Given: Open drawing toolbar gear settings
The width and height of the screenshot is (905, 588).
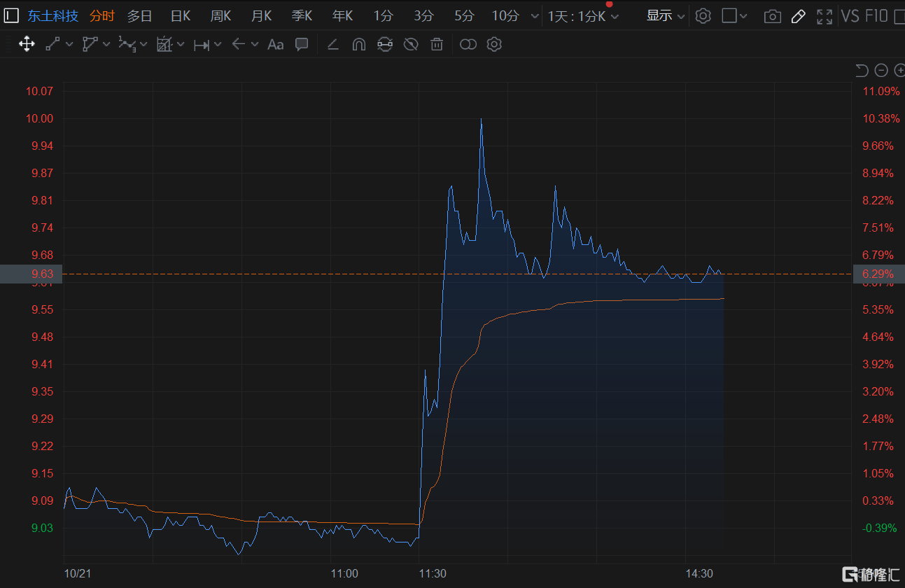Looking at the screenshot, I should [x=494, y=45].
